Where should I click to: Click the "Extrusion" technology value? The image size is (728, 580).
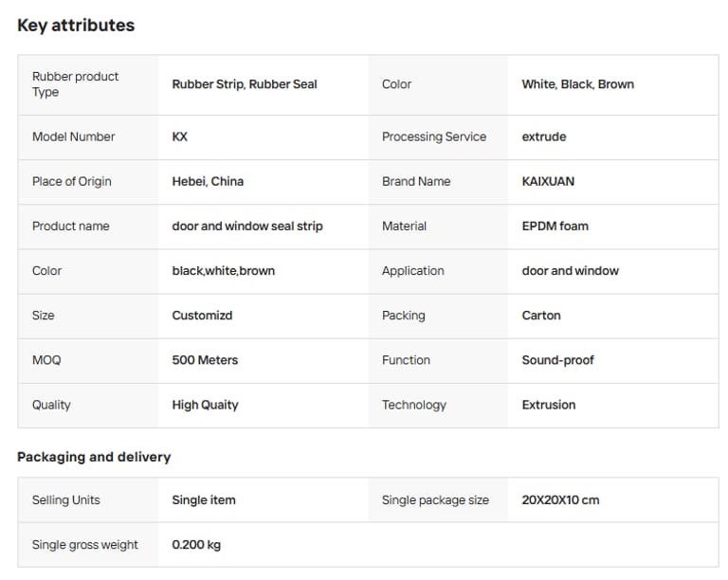point(549,405)
